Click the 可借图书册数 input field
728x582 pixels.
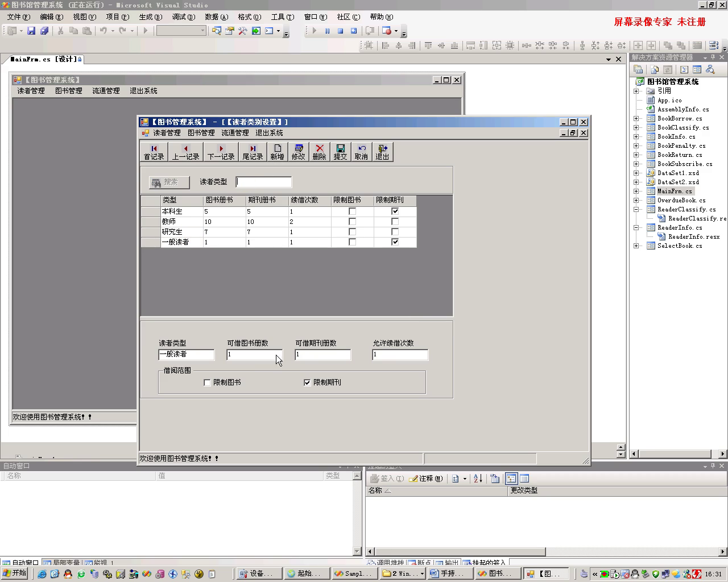pyautogui.click(x=254, y=355)
